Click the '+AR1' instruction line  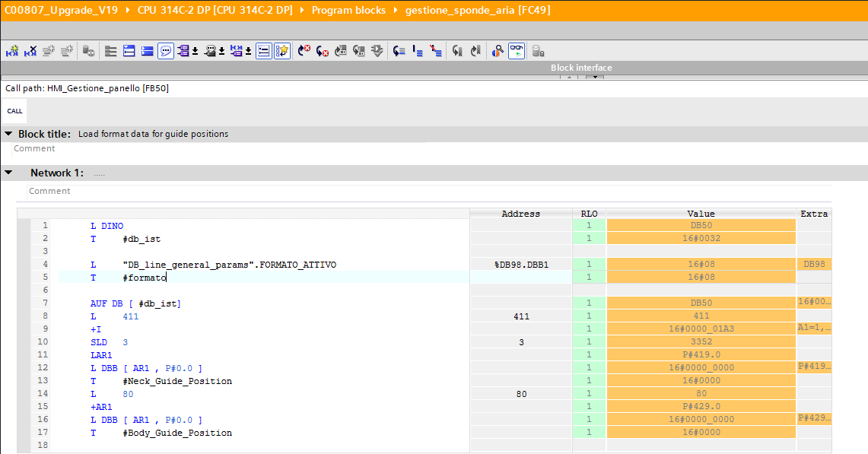pyautogui.click(x=101, y=407)
